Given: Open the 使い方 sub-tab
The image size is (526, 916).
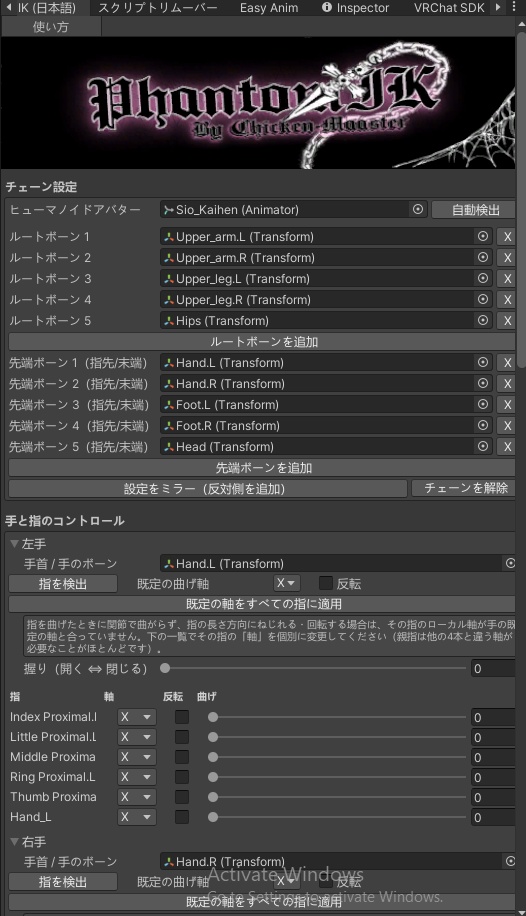Looking at the screenshot, I should point(51,26).
